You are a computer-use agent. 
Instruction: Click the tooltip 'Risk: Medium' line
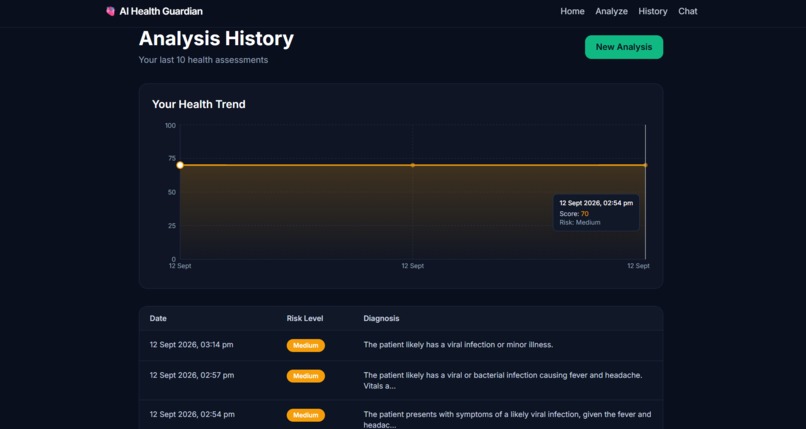(x=580, y=222)
